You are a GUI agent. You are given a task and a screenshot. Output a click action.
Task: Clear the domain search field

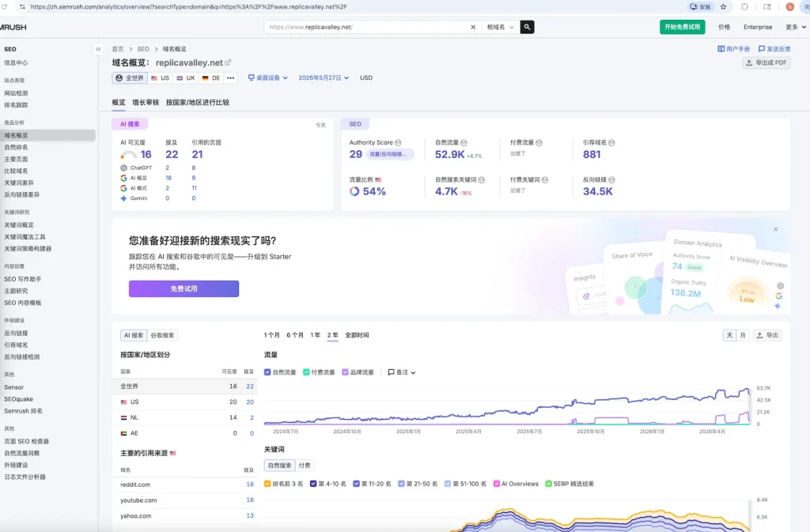tap(473, 27)
